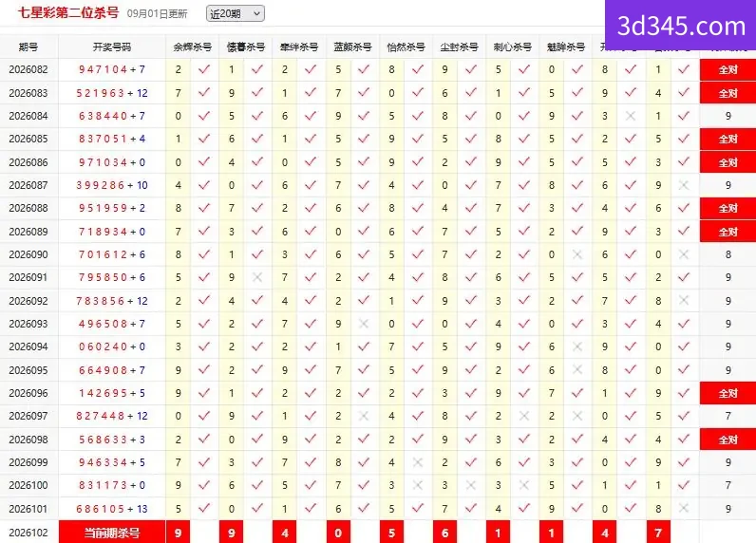Viewport: 756px width, 543px height.
Task: Click the red 全对 cell in row 2026082
Action: (728, 69)
